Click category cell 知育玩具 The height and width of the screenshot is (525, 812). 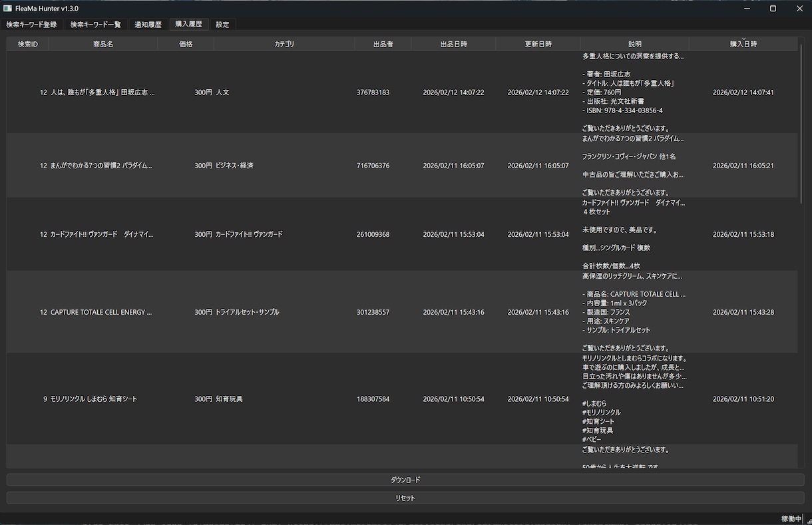(x=229, y=399)
